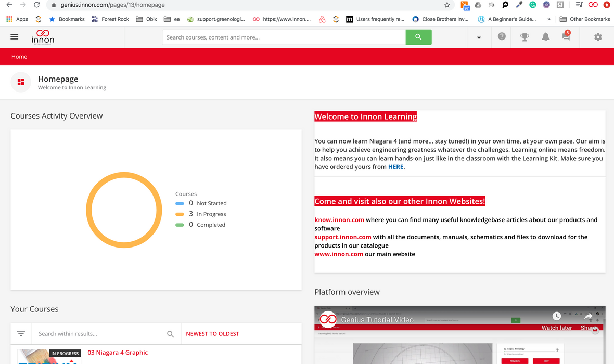Click blue Not Started legend marker
614x364 pixels.
click(180, 203)
